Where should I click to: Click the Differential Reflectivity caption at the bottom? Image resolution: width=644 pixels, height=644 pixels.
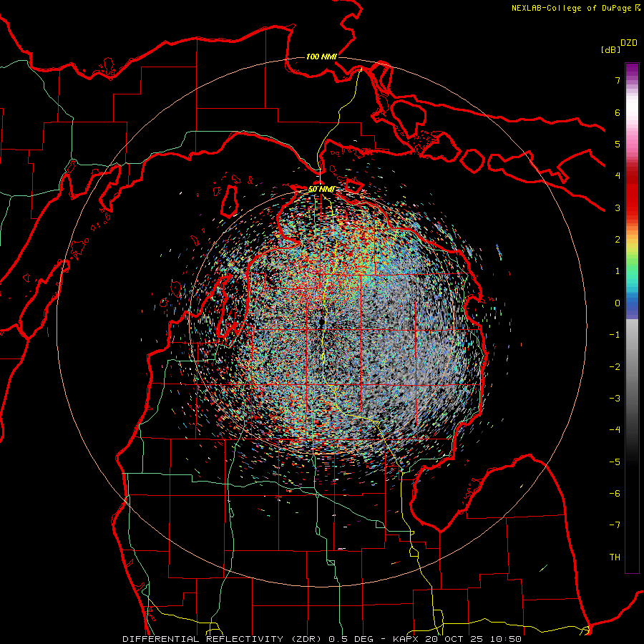[322, 639]
